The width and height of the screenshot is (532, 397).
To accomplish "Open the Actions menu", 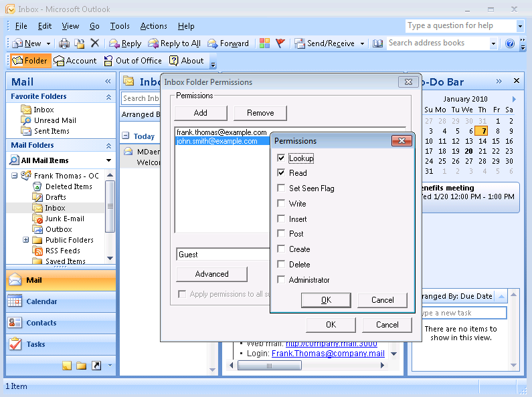I will pos(153,26).
